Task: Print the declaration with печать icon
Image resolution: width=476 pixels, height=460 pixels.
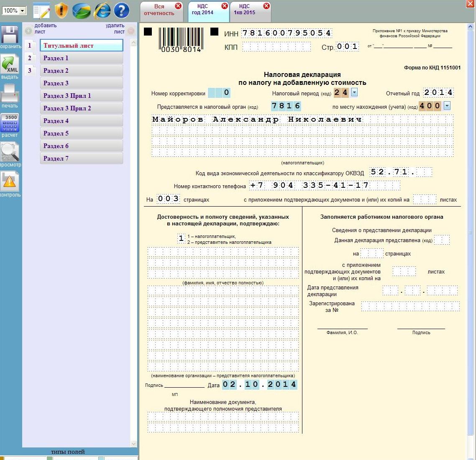Action: pyautogui.click(x=10, y=93)
